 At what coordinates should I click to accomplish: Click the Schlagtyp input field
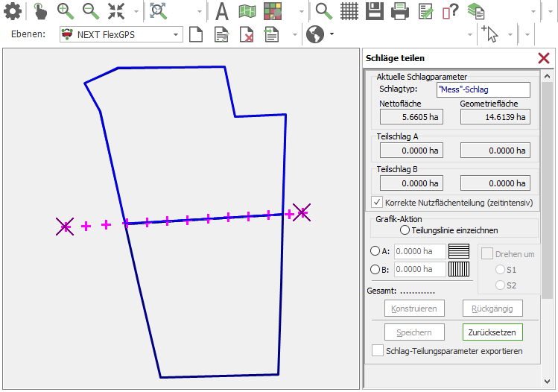(x=483, y=89)
